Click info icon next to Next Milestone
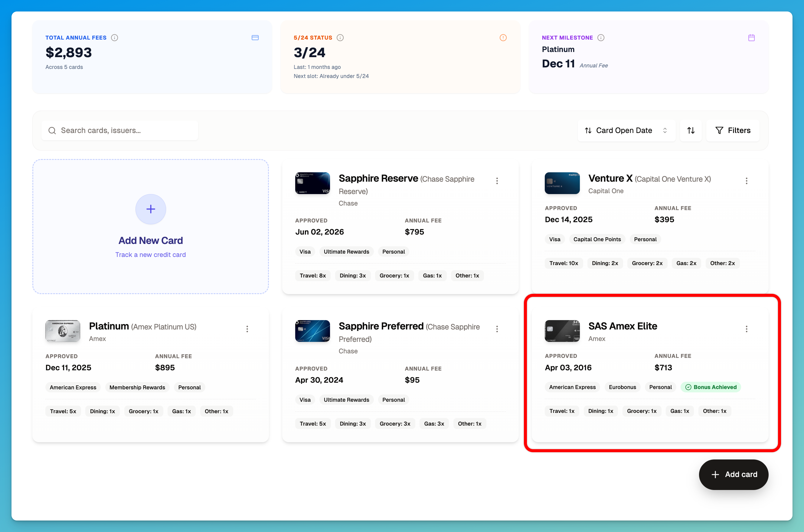The image size is (804, 532). pos(601,38)
